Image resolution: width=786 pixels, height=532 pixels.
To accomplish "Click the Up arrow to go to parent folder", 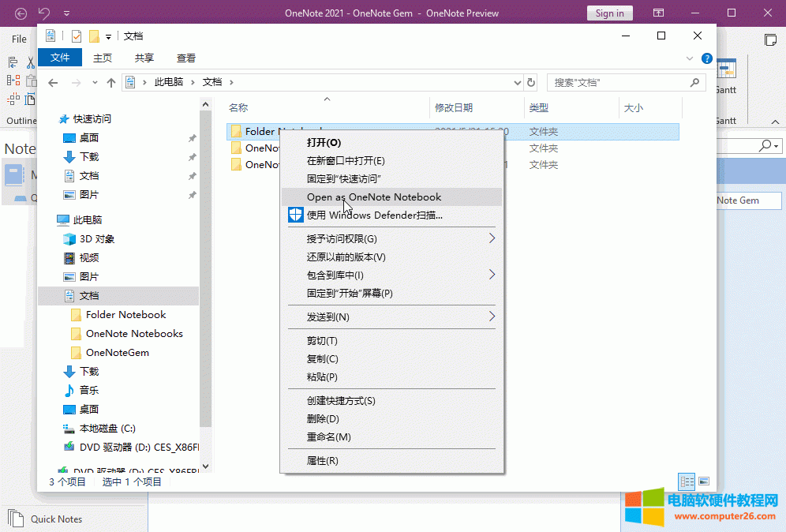I will pos(111,81).
